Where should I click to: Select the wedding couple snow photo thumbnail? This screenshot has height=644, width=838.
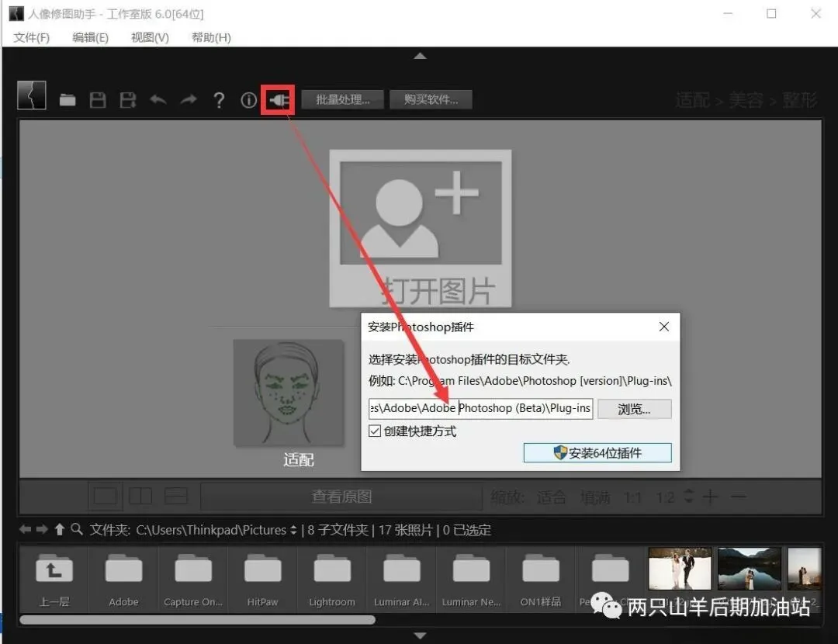680,568
